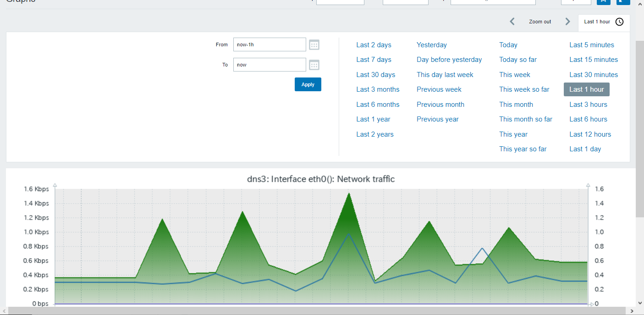Viewport: 644px width, 315px height.
Task: Select the Last 30 days range
Action: pyautogui.click(x=375, y=75)
